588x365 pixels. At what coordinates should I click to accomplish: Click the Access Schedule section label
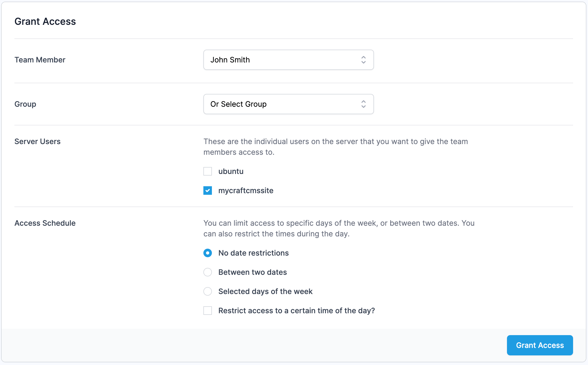tap(45, 223)
